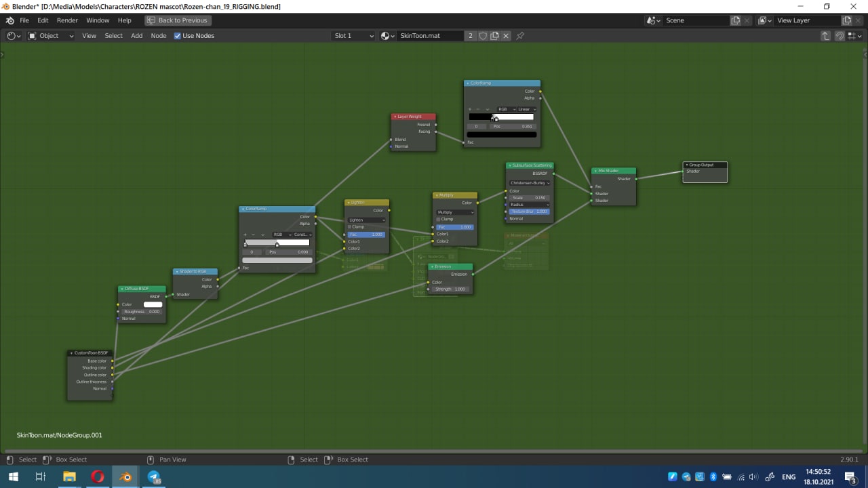
Task: Toggle the pin node tree icon
Action: pos(520,36)
